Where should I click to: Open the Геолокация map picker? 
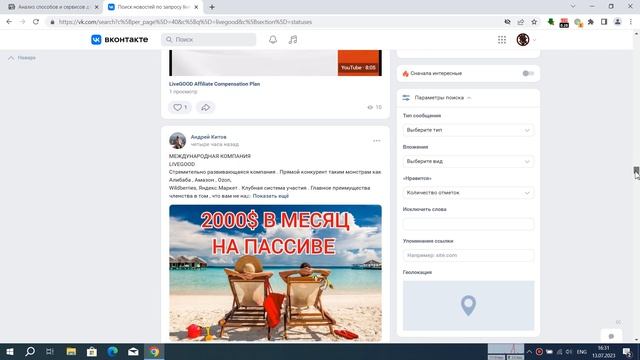coord(468,305)
